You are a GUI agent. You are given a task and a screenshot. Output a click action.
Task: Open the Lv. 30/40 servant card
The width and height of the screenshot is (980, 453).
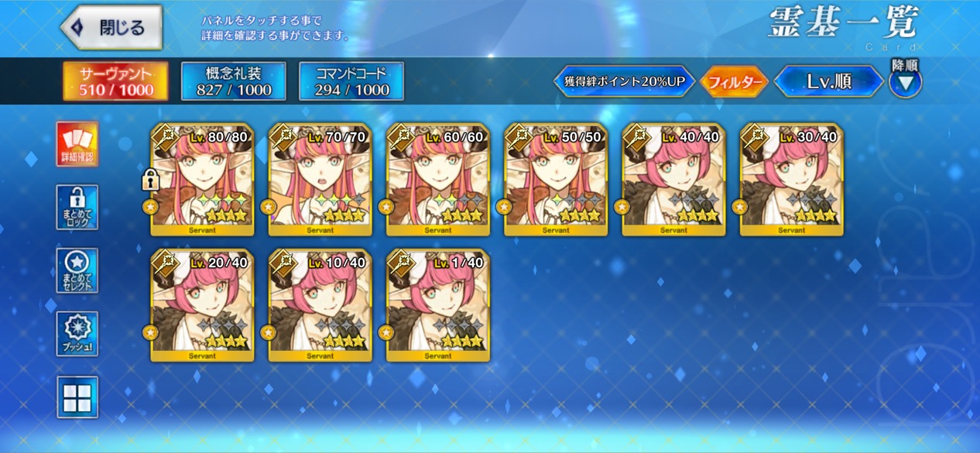791,180
